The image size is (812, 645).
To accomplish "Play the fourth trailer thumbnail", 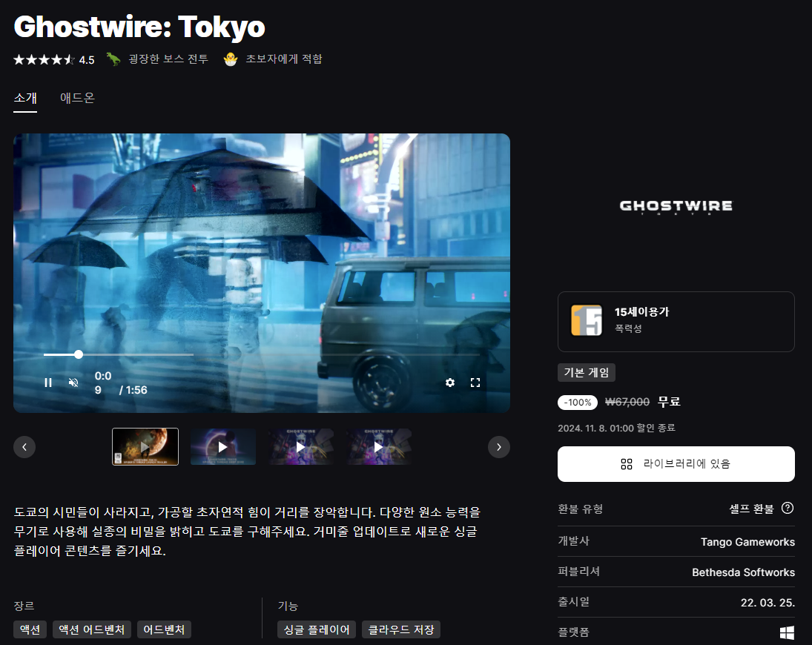I will [379, 446].
